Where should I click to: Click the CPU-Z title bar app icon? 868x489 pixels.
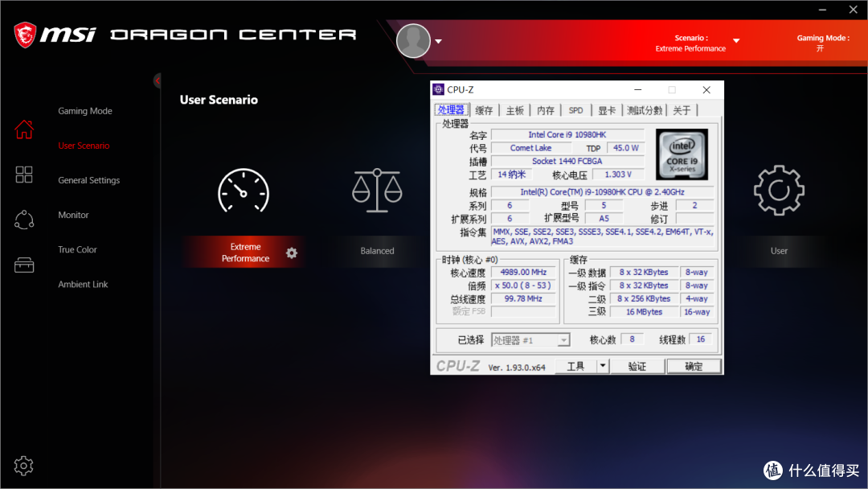[439, 89]
